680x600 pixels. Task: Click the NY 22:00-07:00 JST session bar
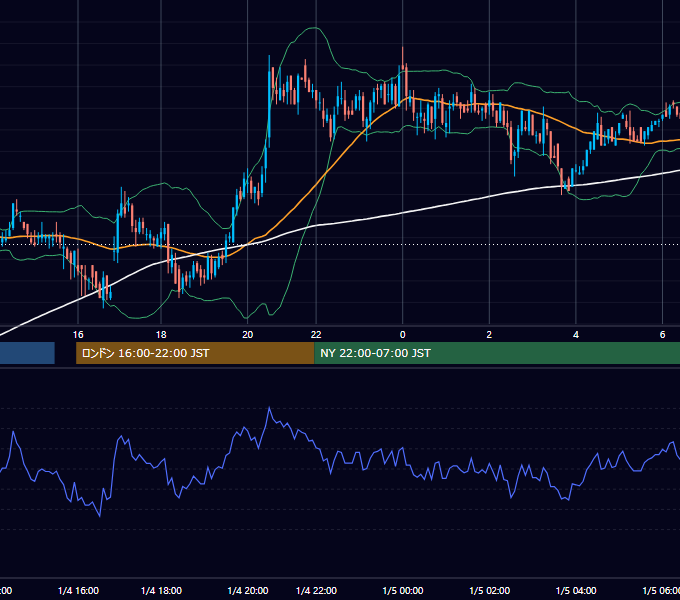pos(497,353)
